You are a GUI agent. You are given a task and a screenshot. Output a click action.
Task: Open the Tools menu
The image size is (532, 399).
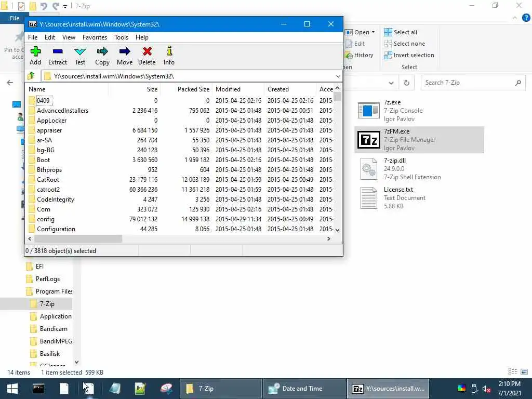click(121, 37)
